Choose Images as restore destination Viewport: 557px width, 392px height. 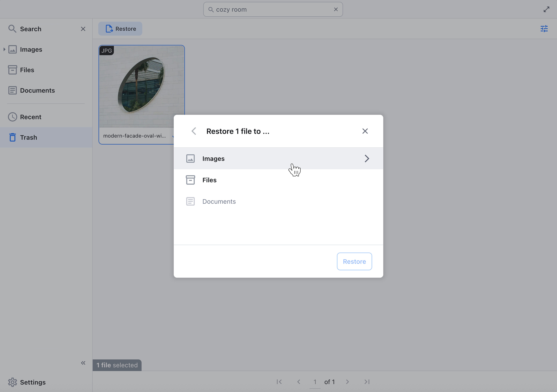click(278, 158)
